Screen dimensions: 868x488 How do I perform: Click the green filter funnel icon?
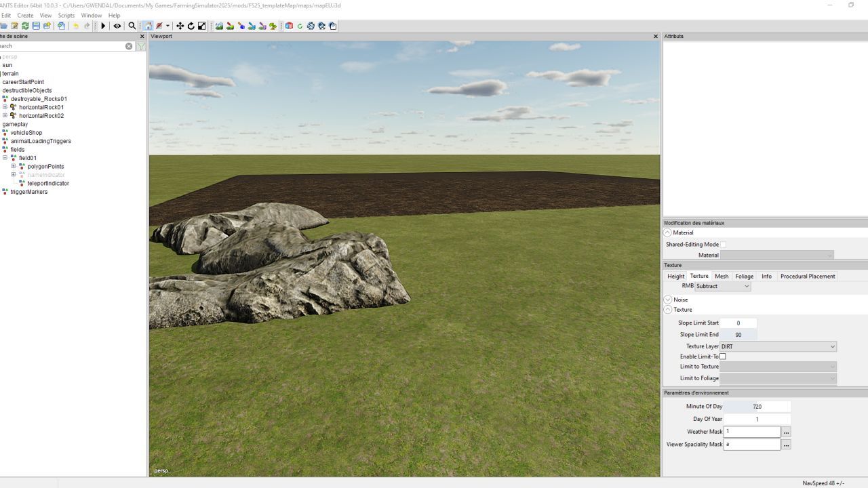140,46
